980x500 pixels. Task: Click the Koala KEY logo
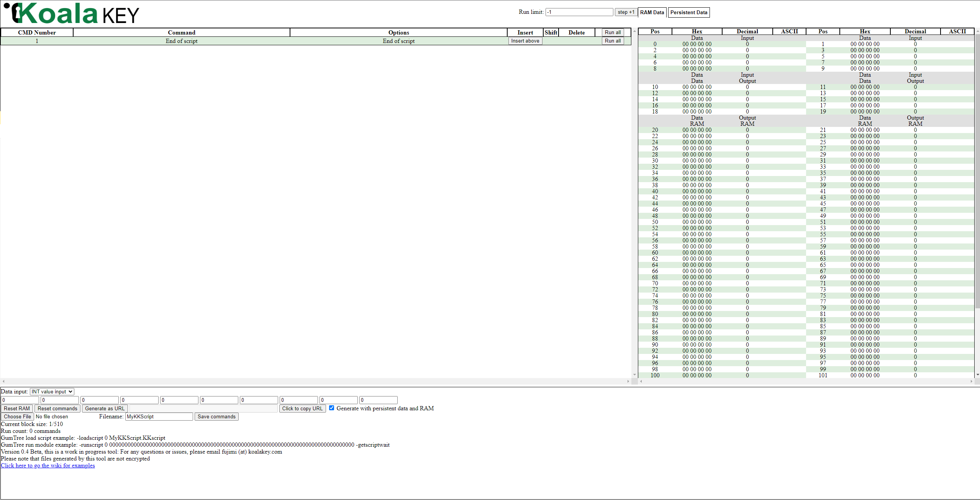pos(71,13)
